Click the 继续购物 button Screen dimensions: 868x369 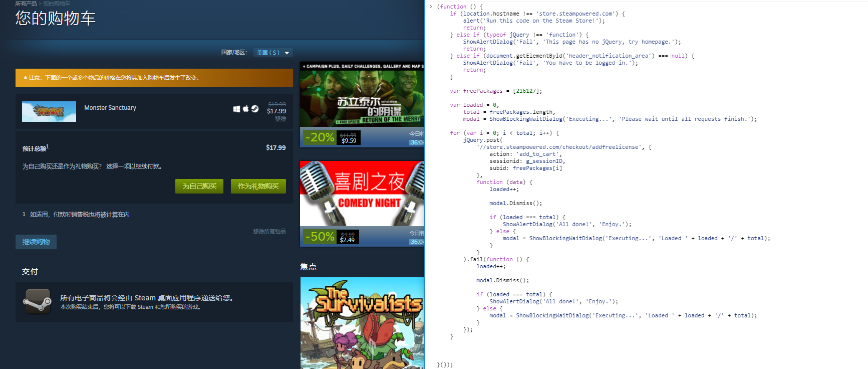(x=36, y=242)
